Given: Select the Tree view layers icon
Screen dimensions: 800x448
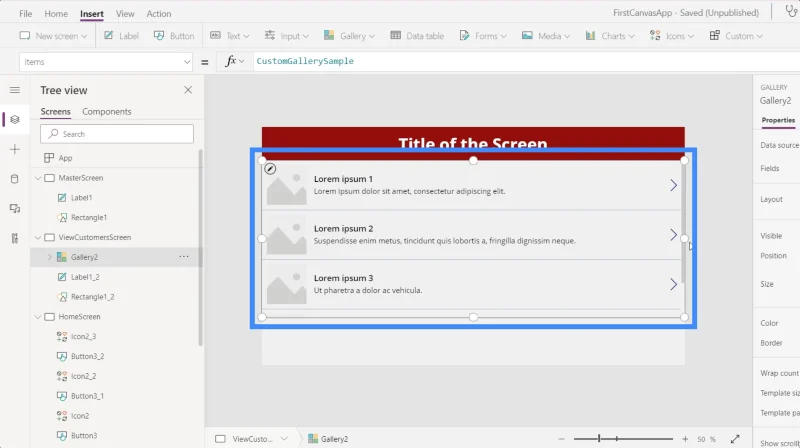Looking at the screenshot, I should 15,119.
